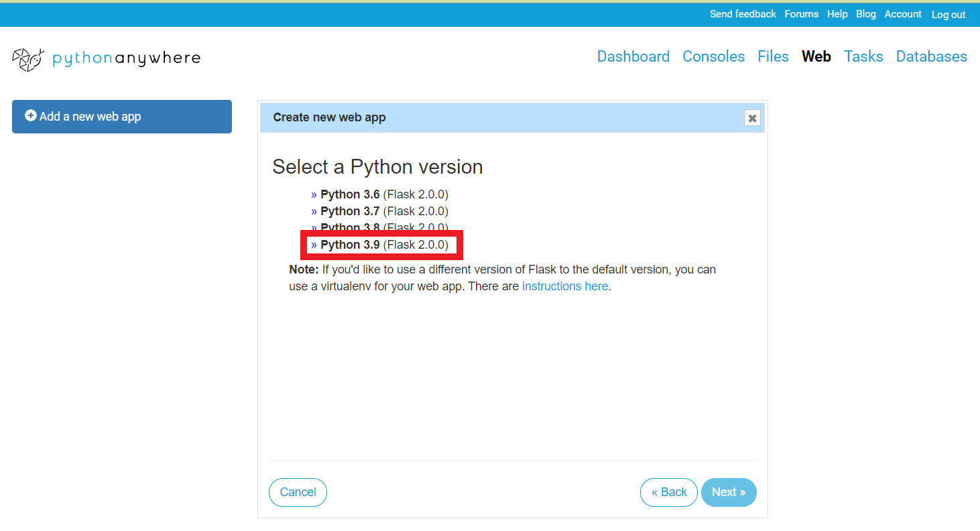Switch to the Consoles tab

click(x=713, y=56)
